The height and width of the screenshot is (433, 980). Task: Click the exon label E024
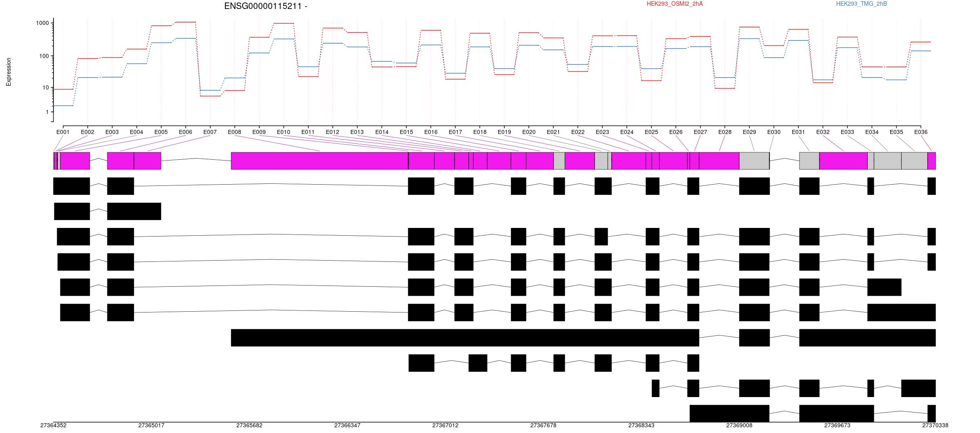tap(627, 132)
